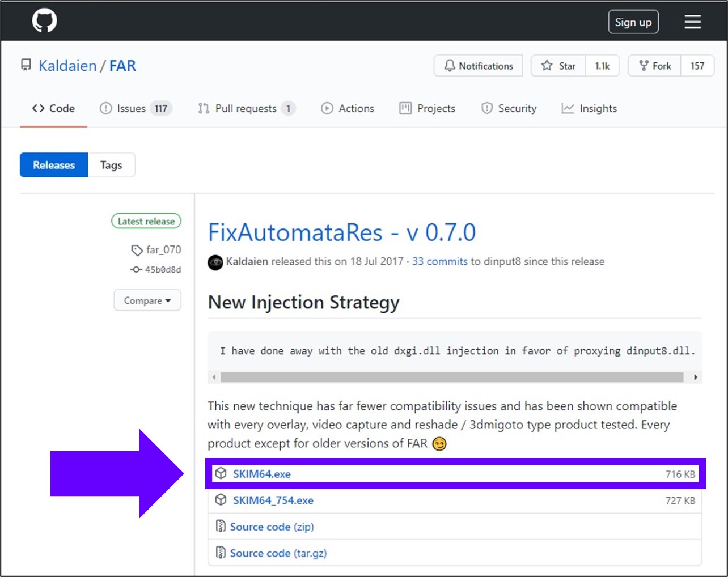Click the Issues count badge 117
The image size is (728, 577).
tap(161, 108)
